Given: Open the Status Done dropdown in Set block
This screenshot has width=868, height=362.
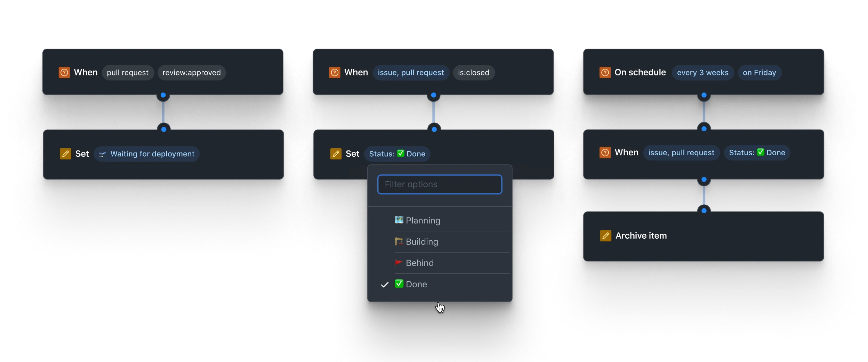Looking at the screenshot, I should click(x=397, y=154).
